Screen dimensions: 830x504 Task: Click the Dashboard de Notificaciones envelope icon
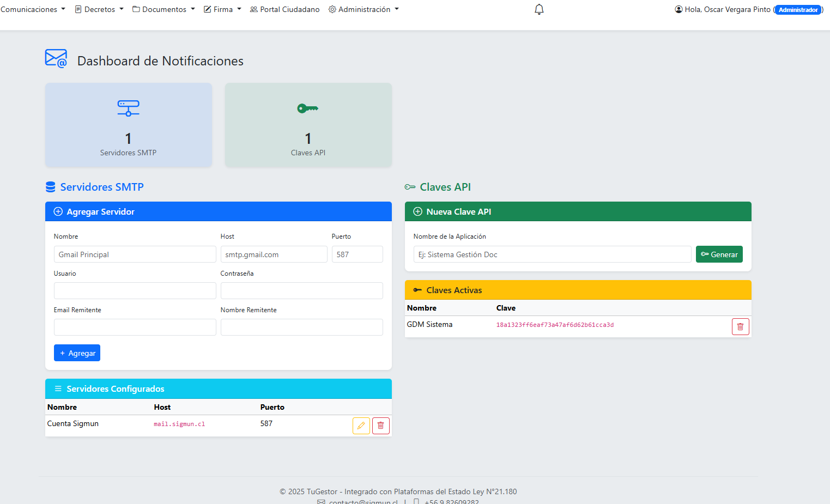56,59
